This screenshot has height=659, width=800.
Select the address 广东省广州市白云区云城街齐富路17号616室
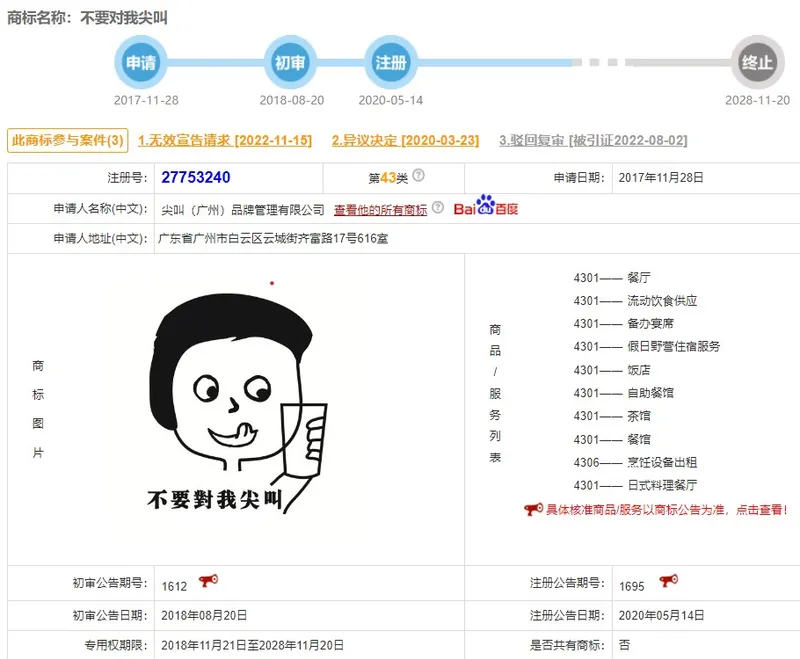[273, 238]
